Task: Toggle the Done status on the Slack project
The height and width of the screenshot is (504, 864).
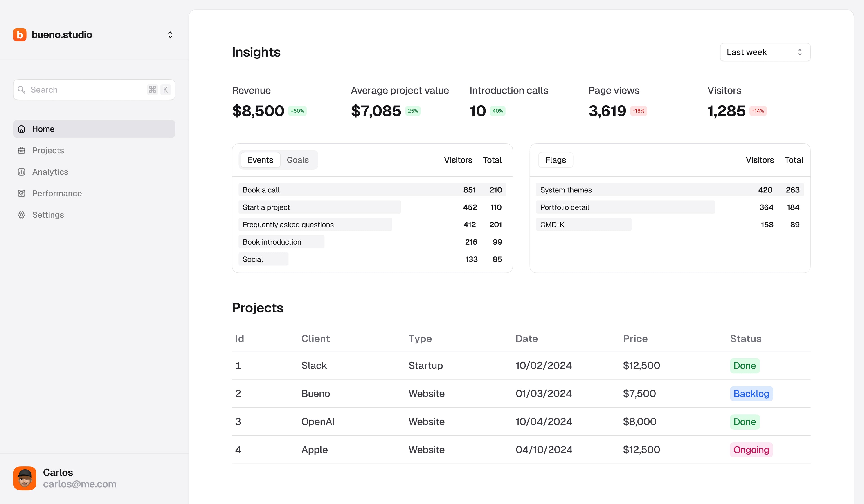Action: tap(744, 365)
